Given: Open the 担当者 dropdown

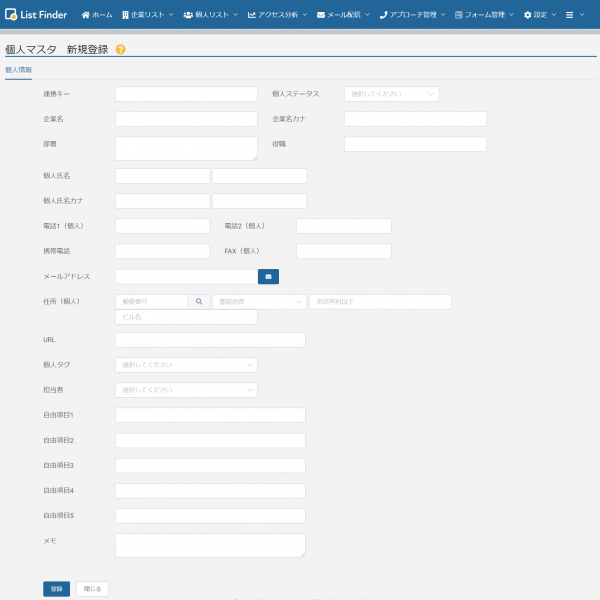Looking at the screenshot, I should [x=186, y=390].
